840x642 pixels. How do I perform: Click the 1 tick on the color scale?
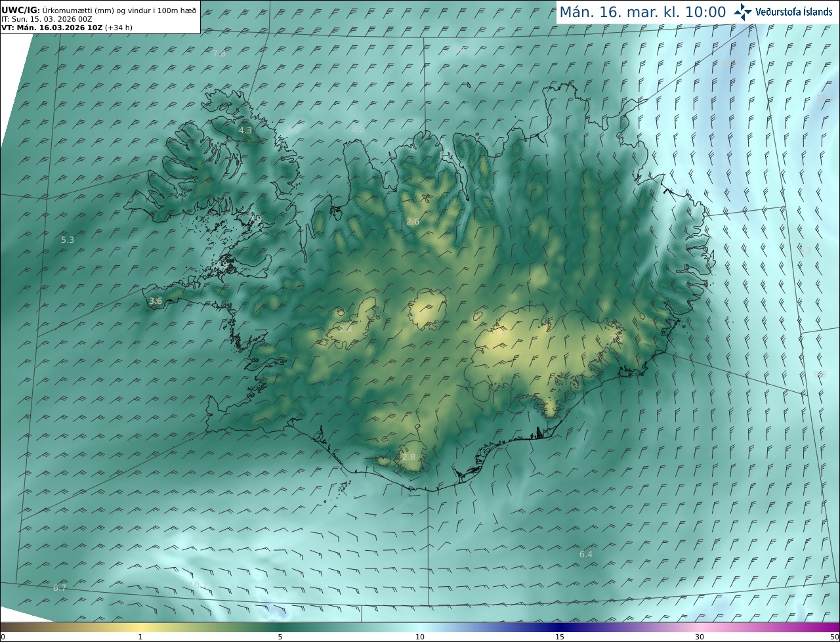point(140,637)
